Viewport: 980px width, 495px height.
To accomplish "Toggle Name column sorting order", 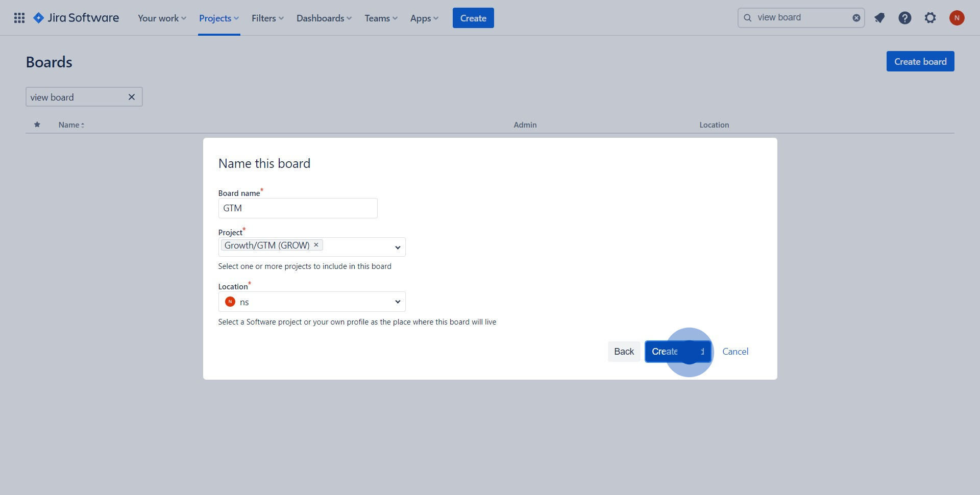I will (71, 125).
